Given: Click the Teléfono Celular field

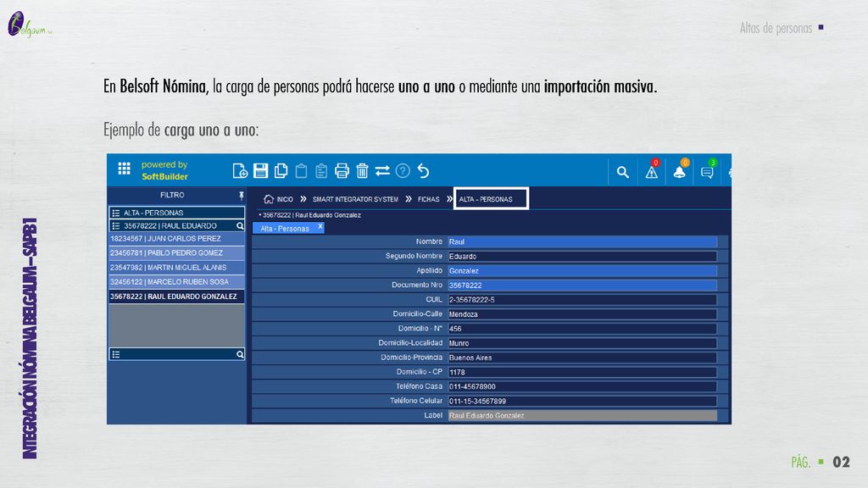Looking at the screenshot, I should [582, 401].
